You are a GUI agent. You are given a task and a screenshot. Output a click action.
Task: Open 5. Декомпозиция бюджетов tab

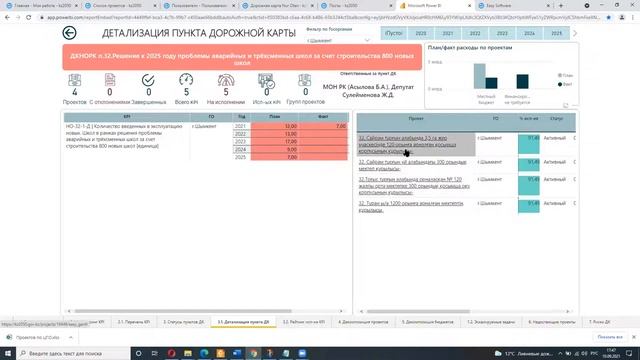(x=427, y=322)
